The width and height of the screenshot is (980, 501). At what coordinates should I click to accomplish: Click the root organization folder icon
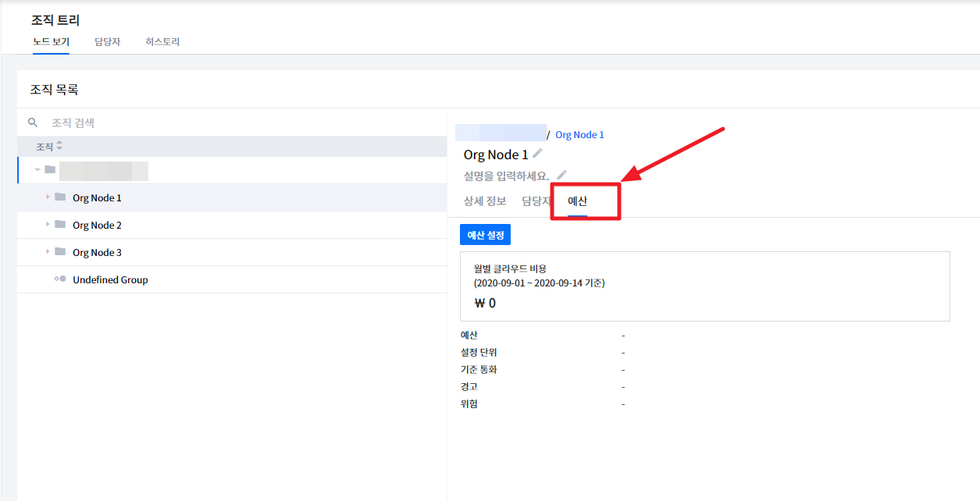pos(50,169)
